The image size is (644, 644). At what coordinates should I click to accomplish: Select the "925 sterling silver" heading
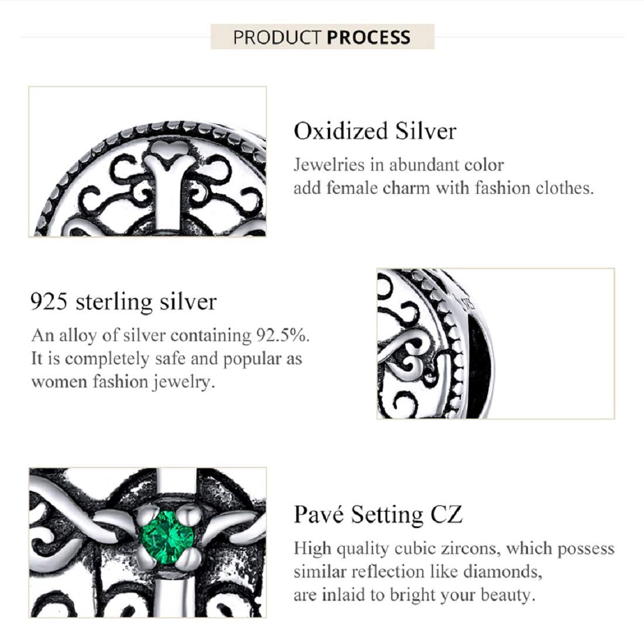(124, 302)
